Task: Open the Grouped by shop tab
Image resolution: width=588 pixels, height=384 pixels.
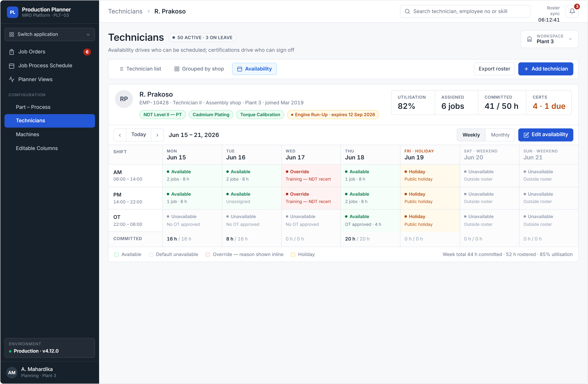Action: (199, 69)
